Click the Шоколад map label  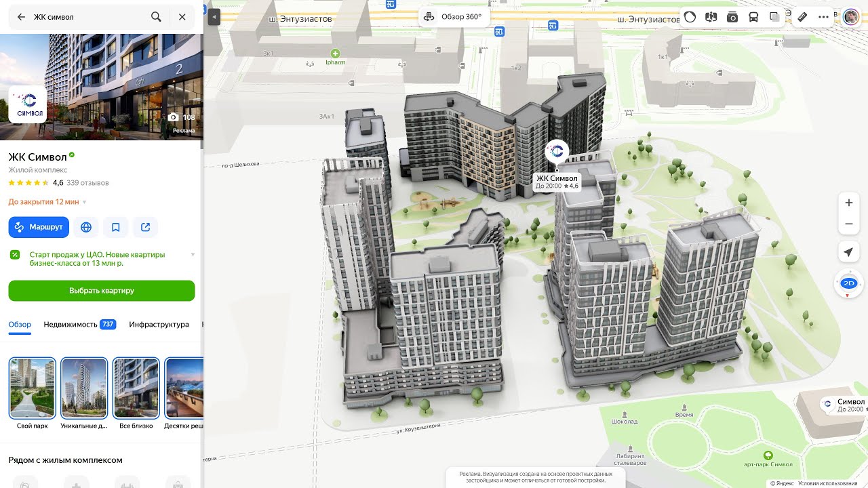pos(625,421)
